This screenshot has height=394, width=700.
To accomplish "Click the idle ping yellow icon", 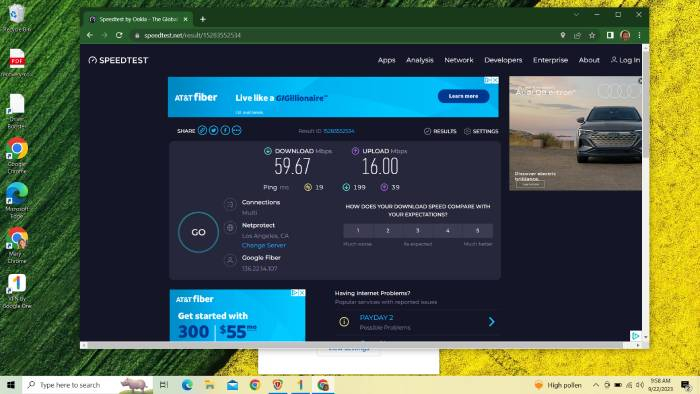I will [308, 187].
